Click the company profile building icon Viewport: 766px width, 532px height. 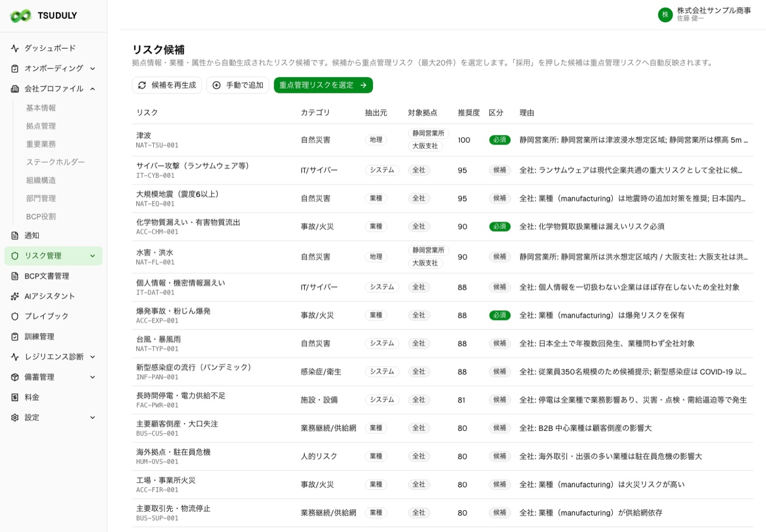click(x=15, y=89)
